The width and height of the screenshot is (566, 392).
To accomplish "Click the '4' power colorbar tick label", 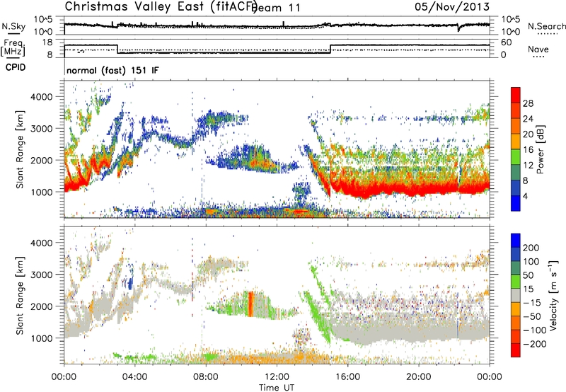I will (x=525, y=196).
